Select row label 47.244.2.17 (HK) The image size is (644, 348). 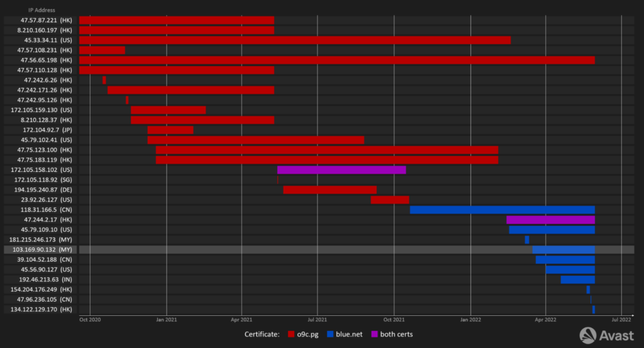[48, 220]
